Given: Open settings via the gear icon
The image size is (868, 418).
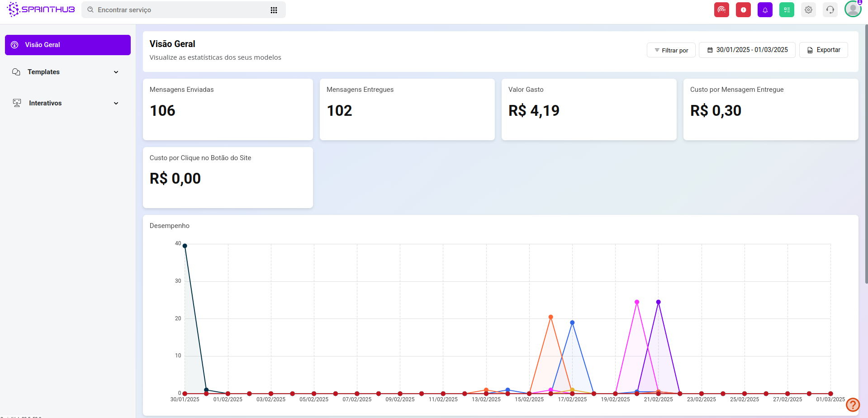Looking at the screenshot, I should (808, 10).
